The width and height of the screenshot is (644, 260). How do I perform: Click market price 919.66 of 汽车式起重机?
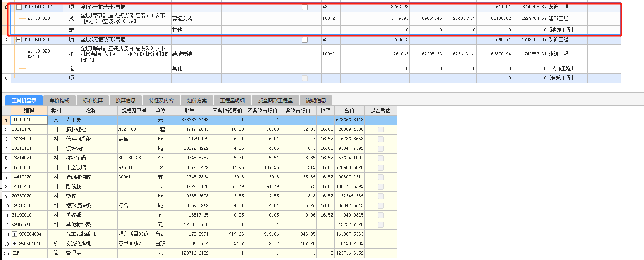[263, 234]
